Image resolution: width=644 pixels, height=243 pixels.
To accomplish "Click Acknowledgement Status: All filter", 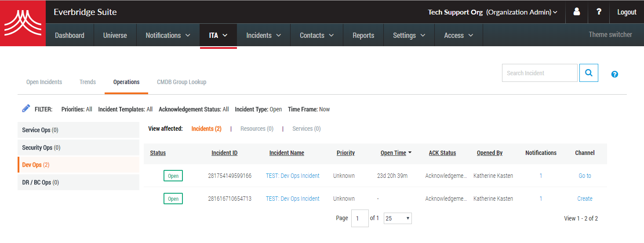I will (x=194, y=109).
